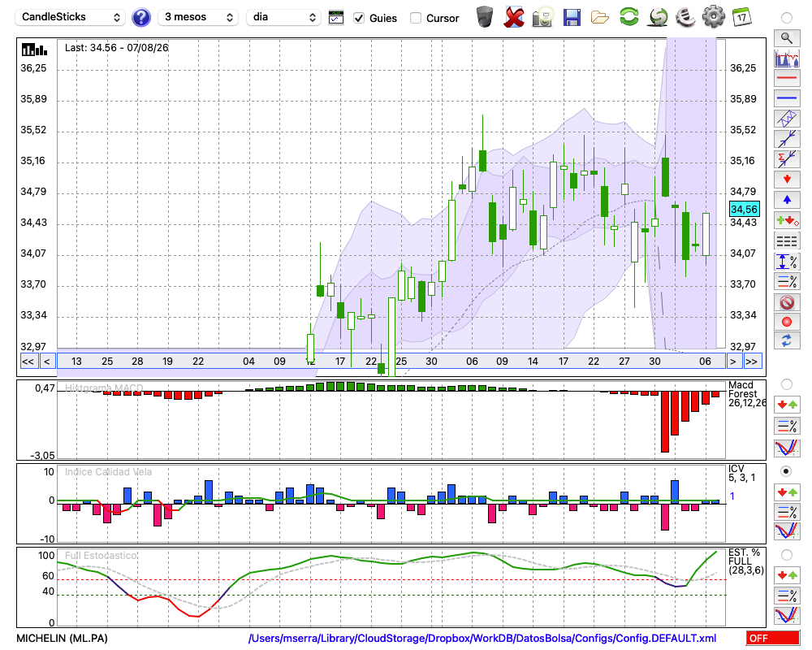Click the blue floppy disk save icon
Screen dimensions: 812x650
[571, 18]
